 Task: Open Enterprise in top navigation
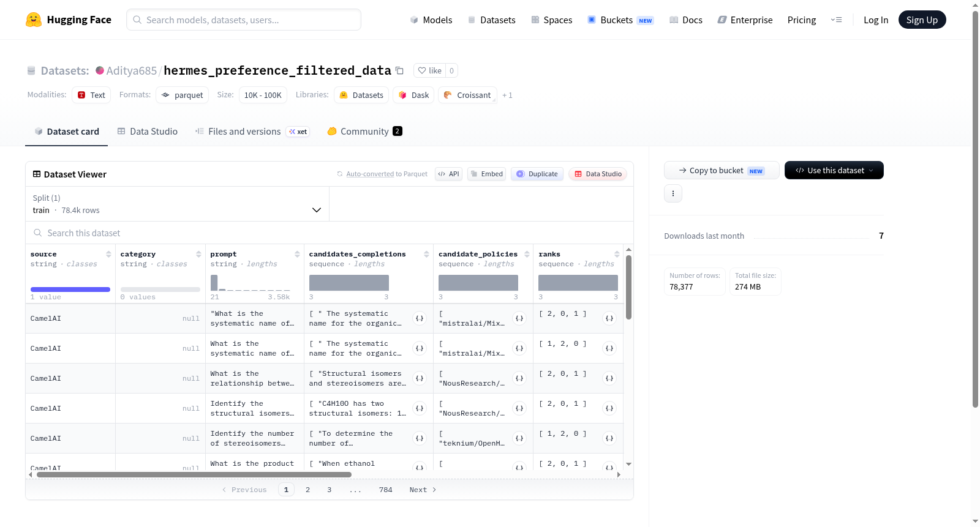point(745,20)
